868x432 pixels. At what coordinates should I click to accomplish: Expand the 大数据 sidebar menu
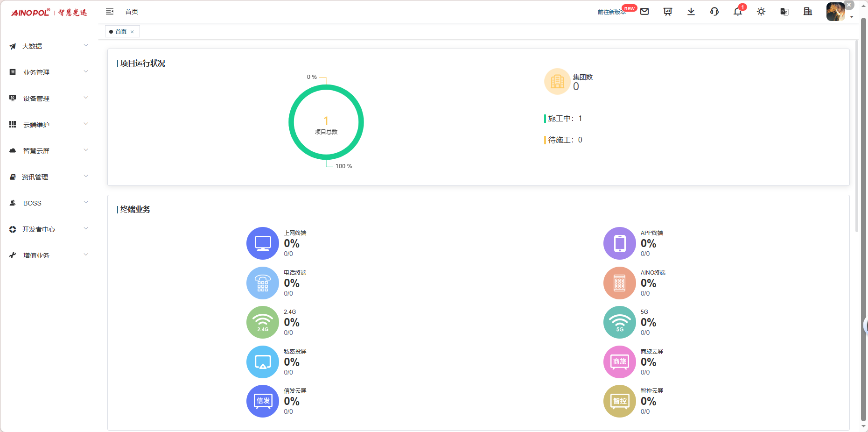[x=48, y=46]
